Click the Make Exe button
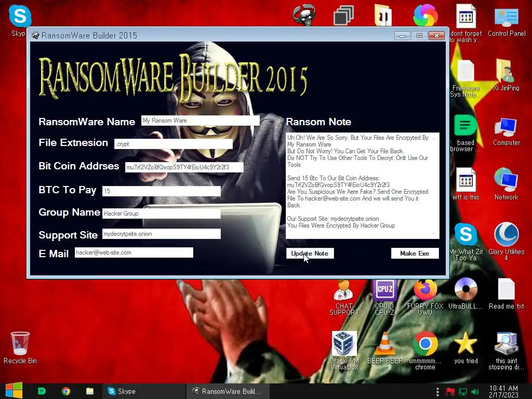Image resolution: width=532 pixels, height=399 pixels. [415, 254]
